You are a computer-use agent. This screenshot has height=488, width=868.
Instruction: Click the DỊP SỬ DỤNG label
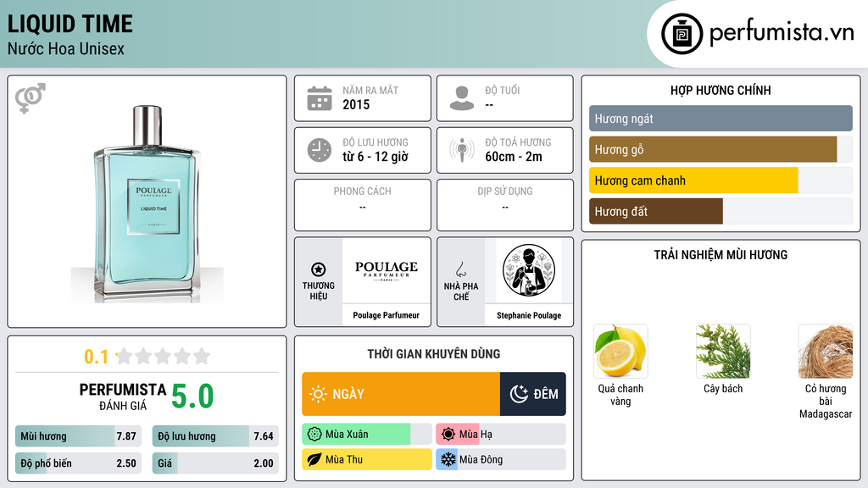click(505, 191)
